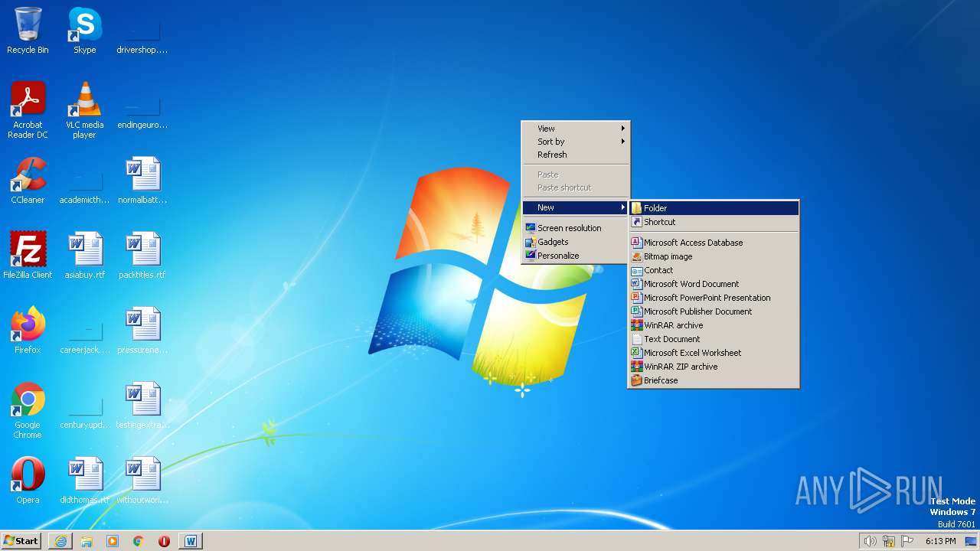This screenshot has height=551, width=980.
Task: Click the Opera icon in the taskbar
Action: tap(164, 541)
